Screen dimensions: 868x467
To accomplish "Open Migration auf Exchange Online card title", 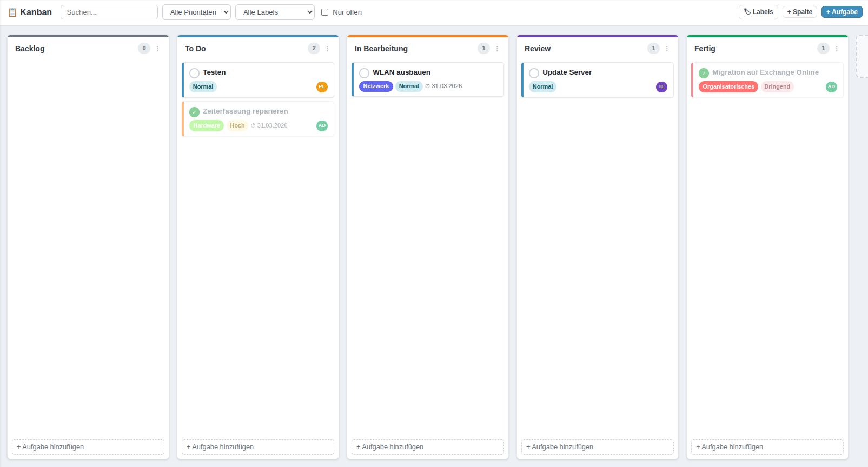I will pyautogui.click(x=765, y=72).
